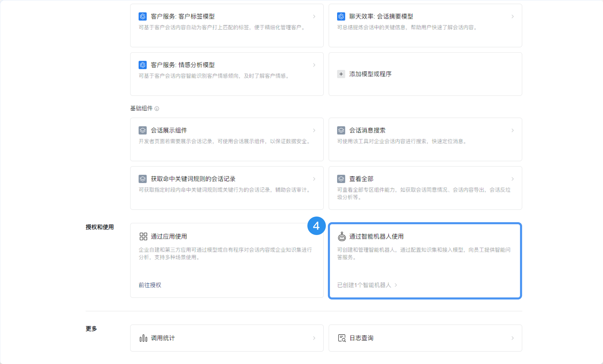Click the 会话消息搜索 layer icon
The height and width of the screenshot is (364, 603).
pos(341,130)
